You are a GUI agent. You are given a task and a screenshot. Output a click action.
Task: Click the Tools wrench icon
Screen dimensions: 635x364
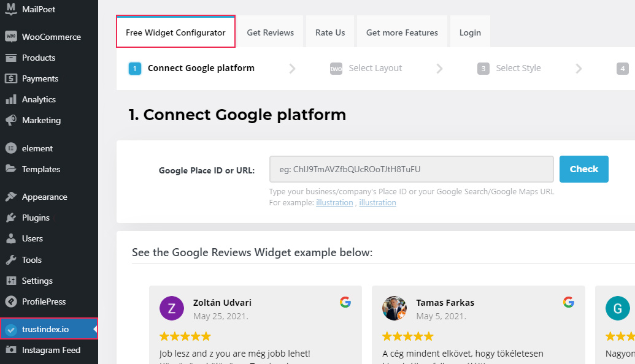click(x=11, y=260)
